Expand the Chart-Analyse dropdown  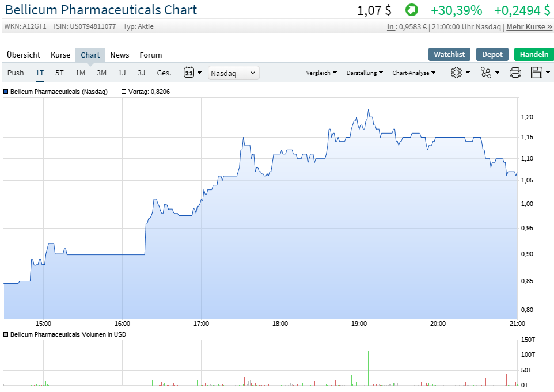click(x=413, y=73)
